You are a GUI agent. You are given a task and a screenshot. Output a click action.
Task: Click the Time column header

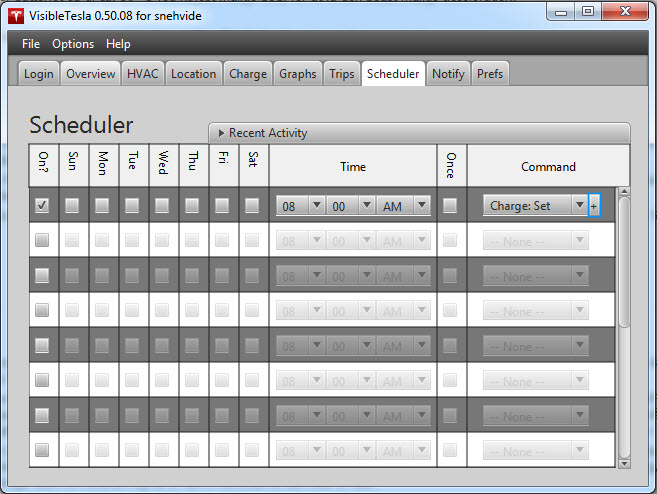pos(353,166)
